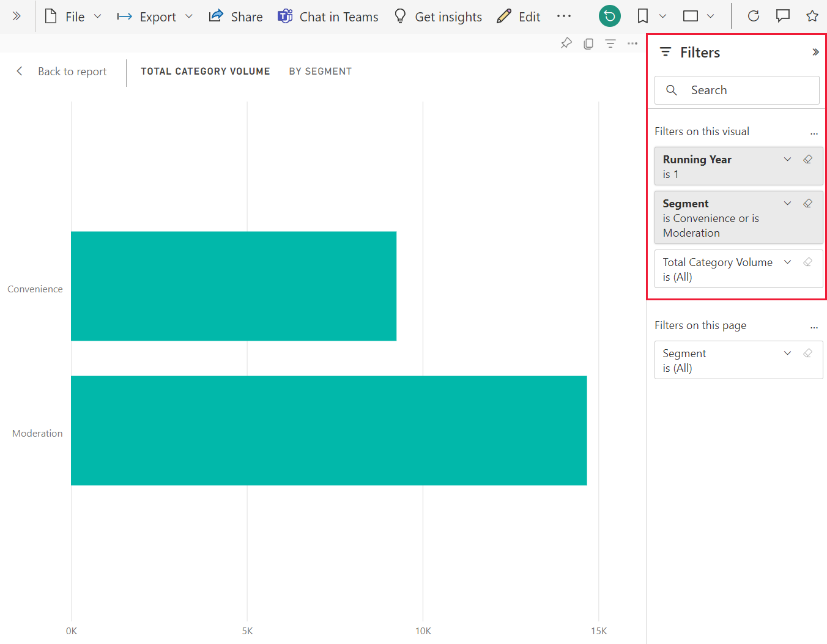Copy the visual as an image
Viewport: 827px width, 644px height.
588,43
